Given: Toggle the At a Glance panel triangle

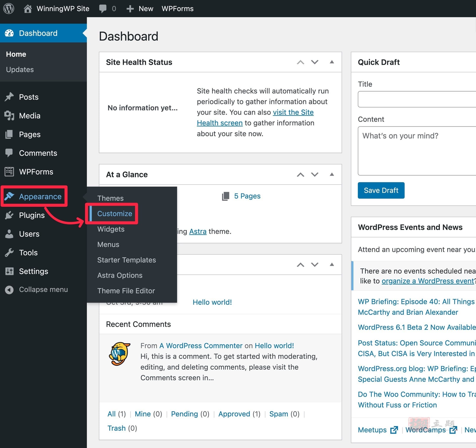Looking at the screenshot, I should tap(332, 174).
